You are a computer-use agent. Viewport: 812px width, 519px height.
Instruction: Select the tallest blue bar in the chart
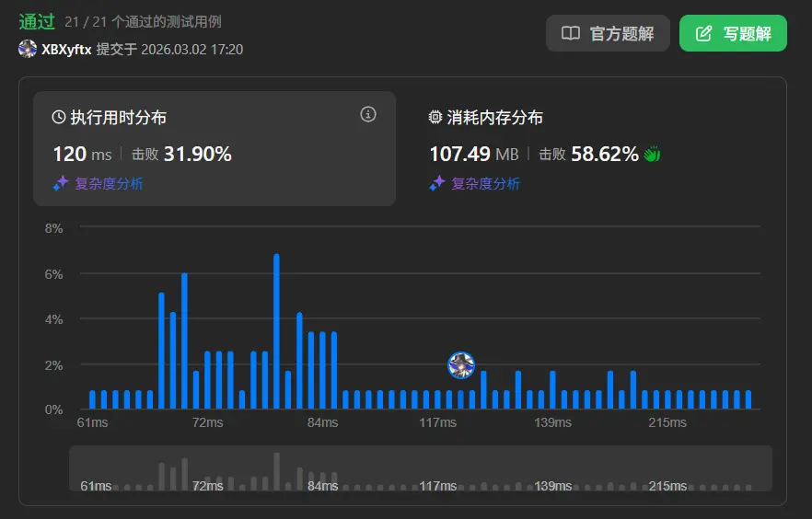[276, 331]
